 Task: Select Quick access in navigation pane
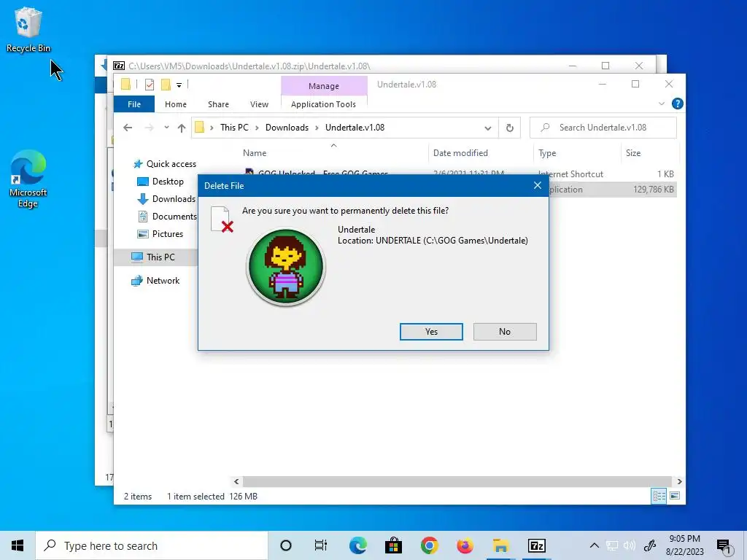[x=164, y=164]
